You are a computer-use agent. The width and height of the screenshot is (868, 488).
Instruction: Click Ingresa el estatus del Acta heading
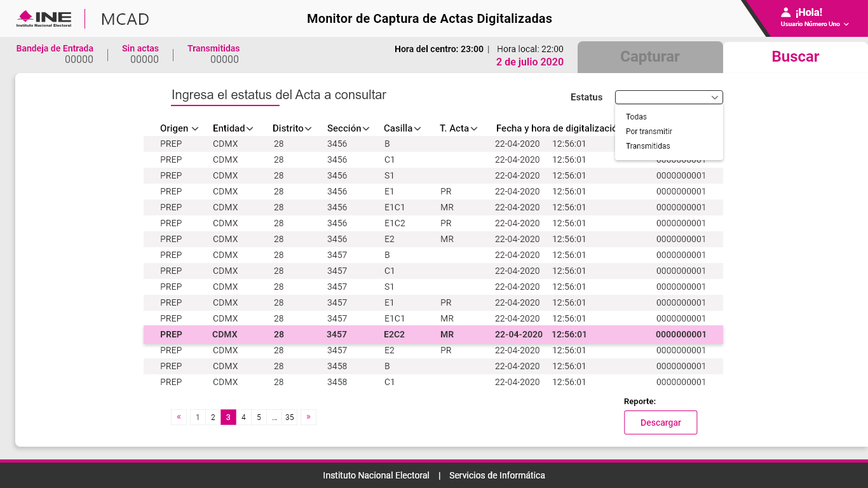[279, 95]
